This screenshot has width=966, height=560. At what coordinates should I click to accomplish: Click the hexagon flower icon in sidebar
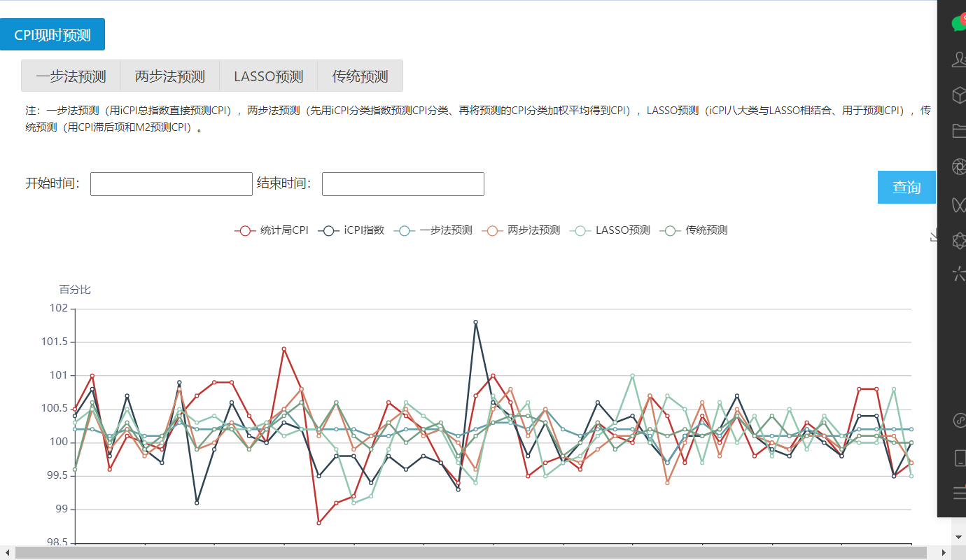(959, 240)
